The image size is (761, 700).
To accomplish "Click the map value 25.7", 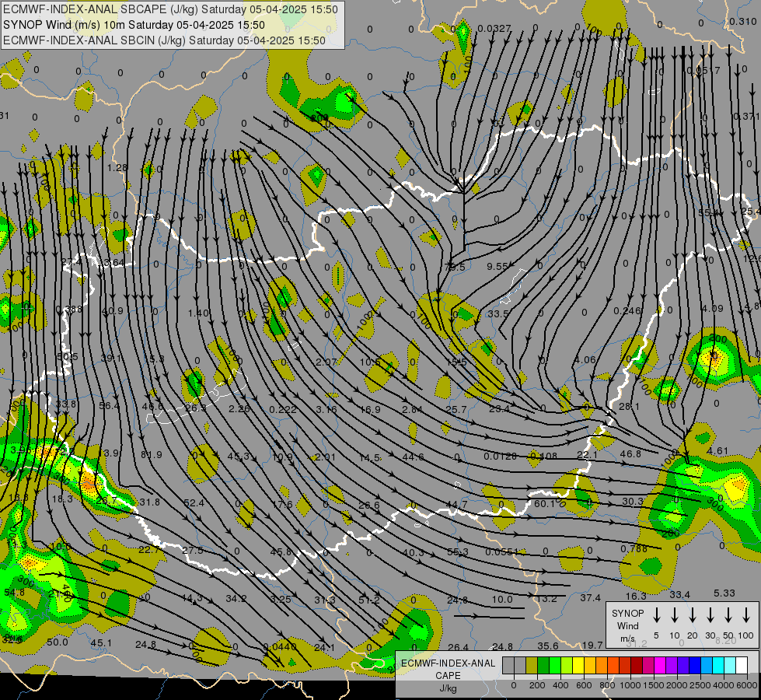I will [x=456, y=410].
